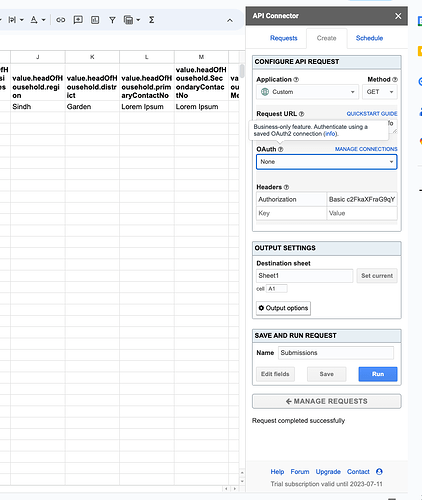The image size is (422, 500).
Task: Click the Save button
Action: 327,374
